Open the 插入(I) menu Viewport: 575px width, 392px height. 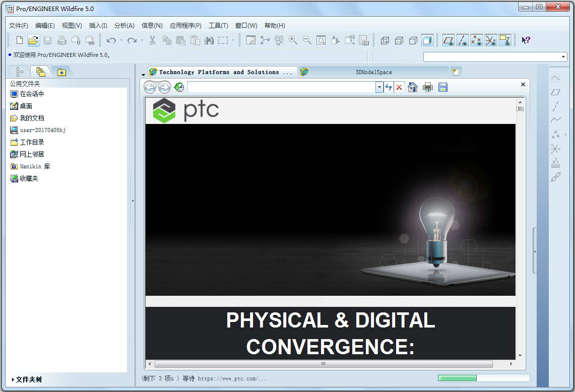(98, 26)
